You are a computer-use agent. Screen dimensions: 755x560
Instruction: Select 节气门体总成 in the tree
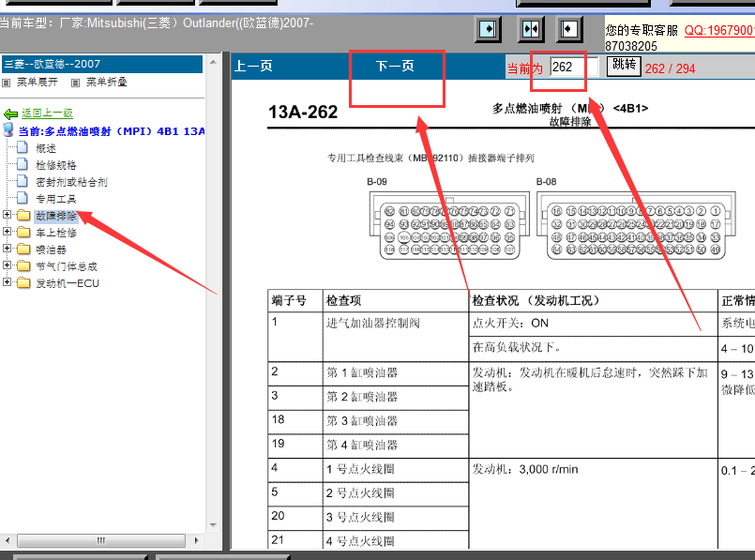click(67, 266)
